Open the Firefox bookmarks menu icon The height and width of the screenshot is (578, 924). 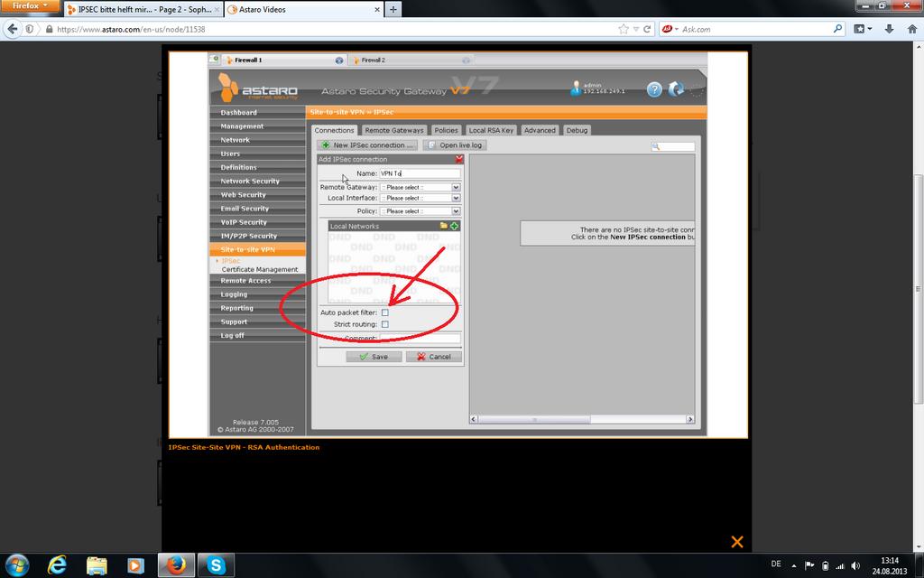(x=862, y=29)
